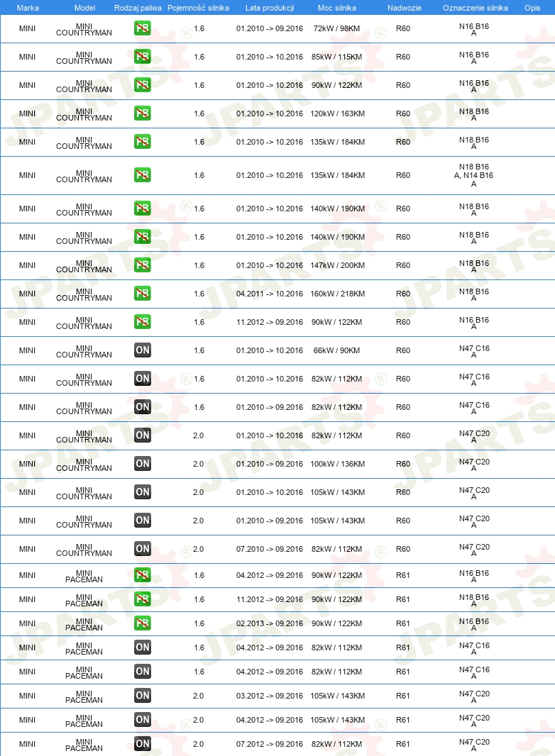Click the Marka column header
The height and width of the screenshot is (756, 555).
coord(28,8)
